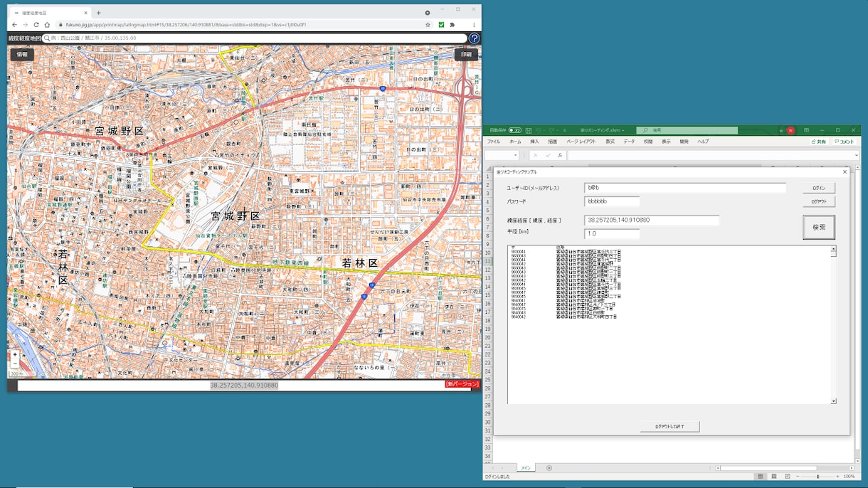This screenshot has height=488, width=868.
Task: Expand the formula bar with chevron
Action: [856, 155]
